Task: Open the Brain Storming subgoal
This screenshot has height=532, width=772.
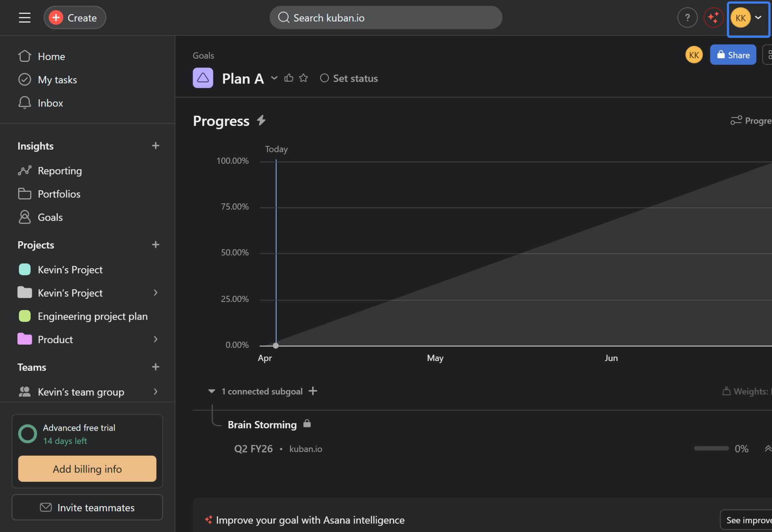Action: click(x=262, y=425)
